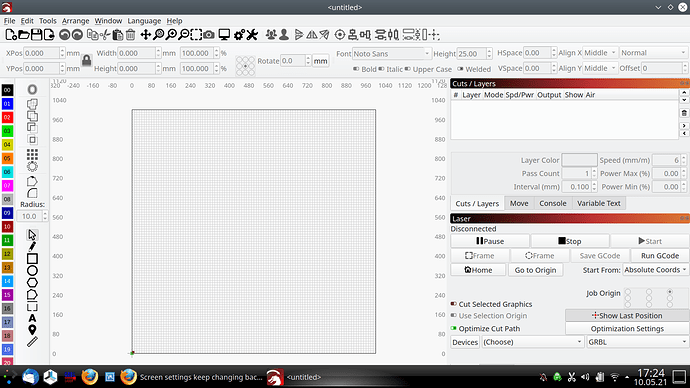Click the Stop button
690x388 pixels.
(570, 241)
